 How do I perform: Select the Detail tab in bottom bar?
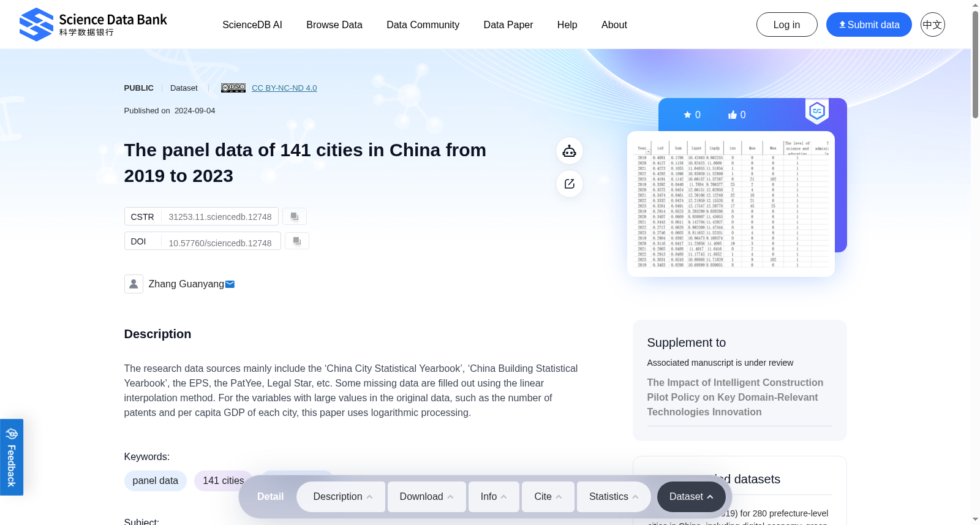tap(270, 497)
